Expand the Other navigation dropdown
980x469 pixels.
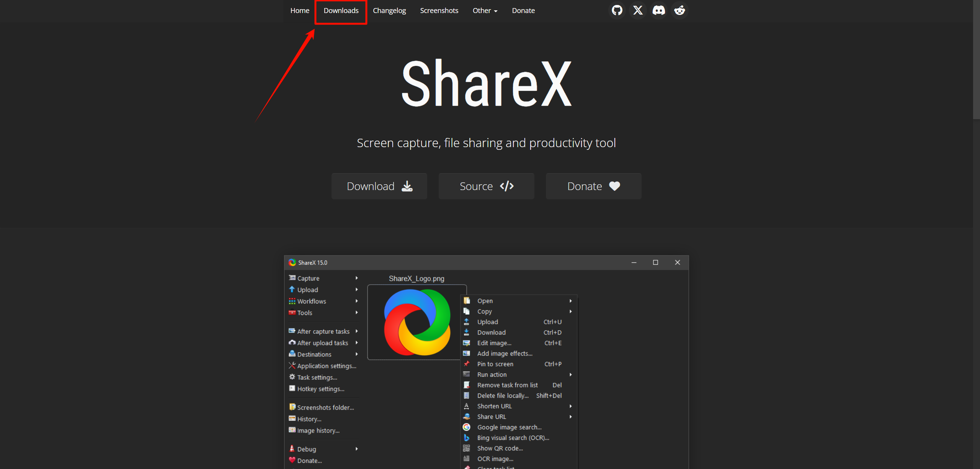click(485, 10)
